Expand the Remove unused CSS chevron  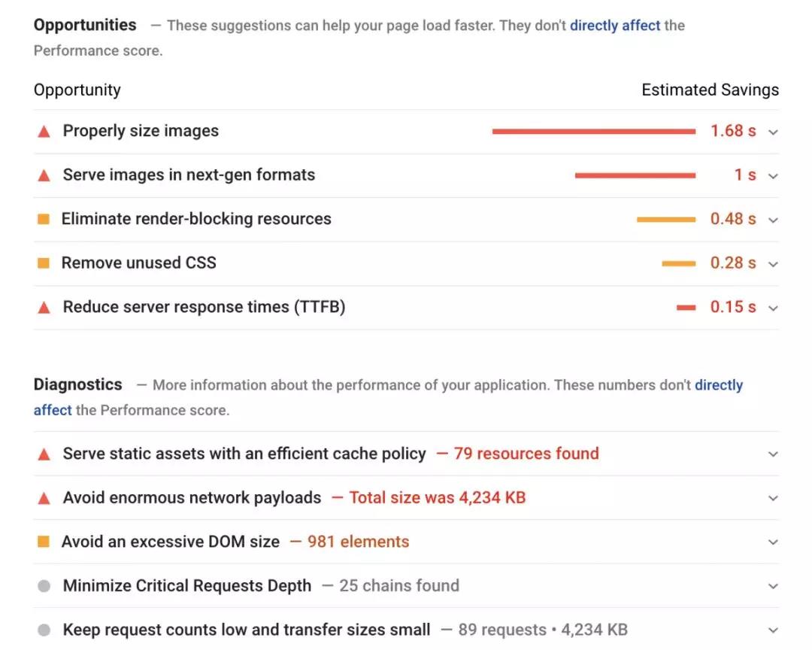click(773, 264)
